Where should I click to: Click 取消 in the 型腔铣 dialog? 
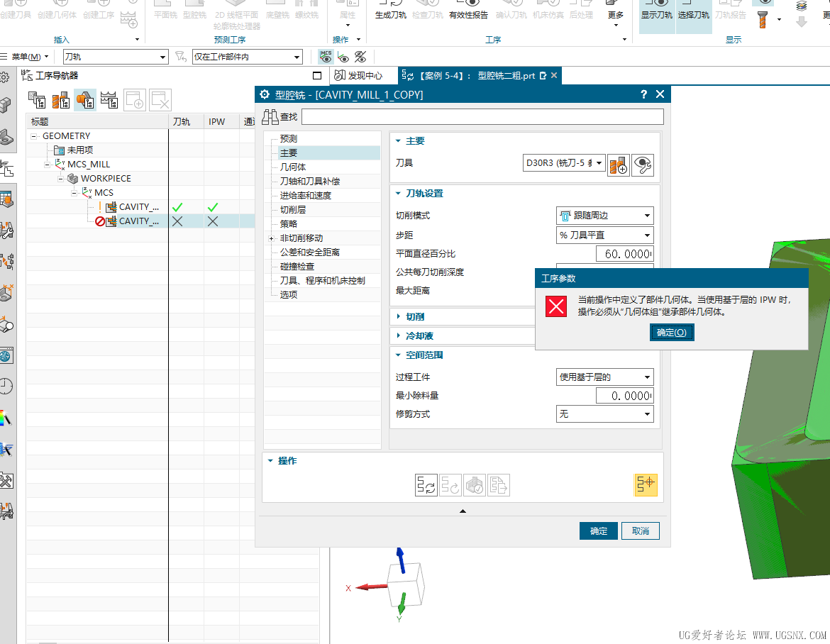pos(641,531)
